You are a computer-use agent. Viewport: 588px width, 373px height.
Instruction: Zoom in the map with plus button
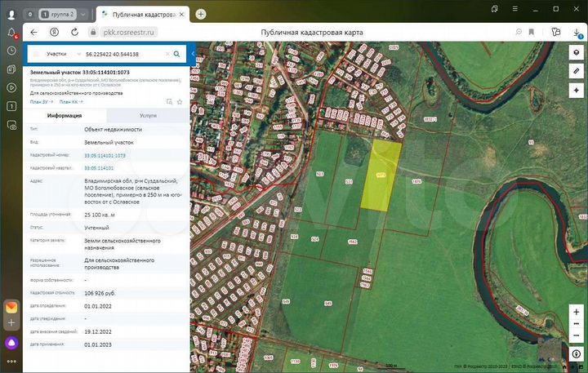pyautogui.click(x=577, y=313)
